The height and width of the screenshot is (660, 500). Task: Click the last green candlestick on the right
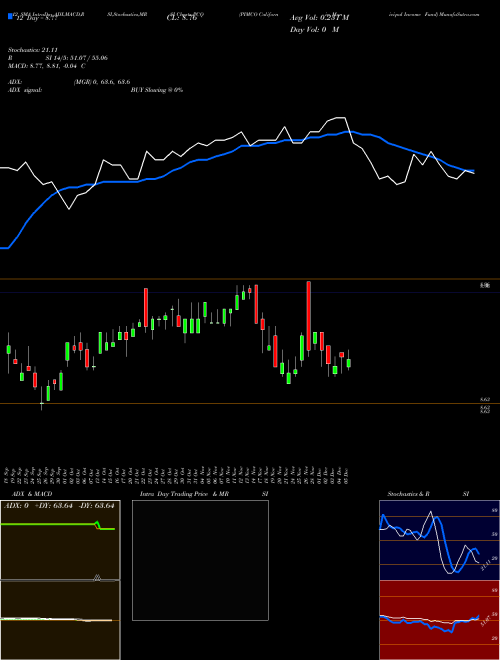pyautogui.click(x=348, y=363)
